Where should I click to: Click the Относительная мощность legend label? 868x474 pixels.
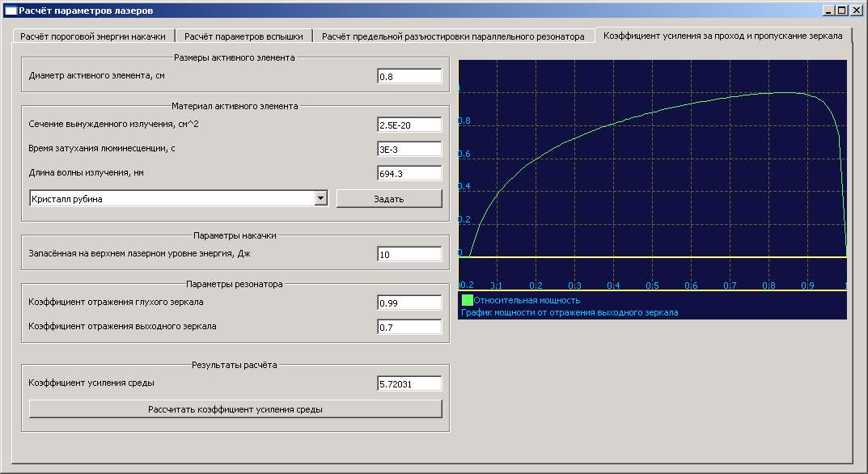click(527, 300)
